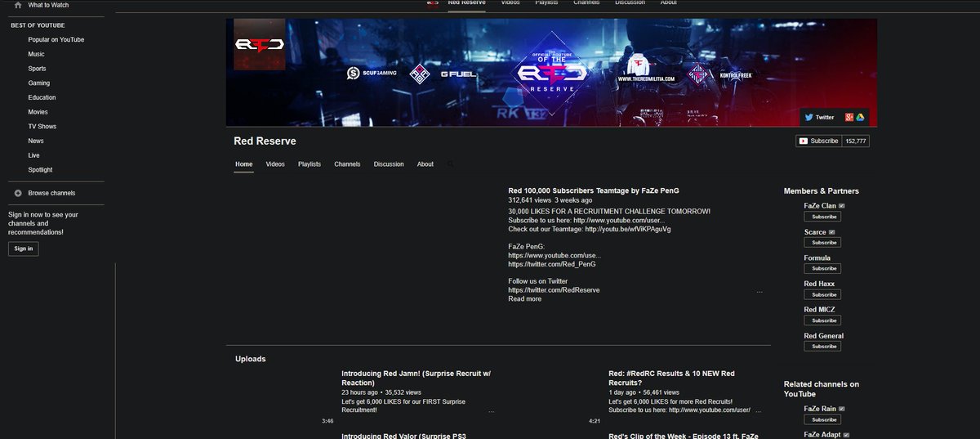Viewport: 980px width, 439px height.
Task: Open the Playlists tab under the channel name
Action: pos(310,164)
